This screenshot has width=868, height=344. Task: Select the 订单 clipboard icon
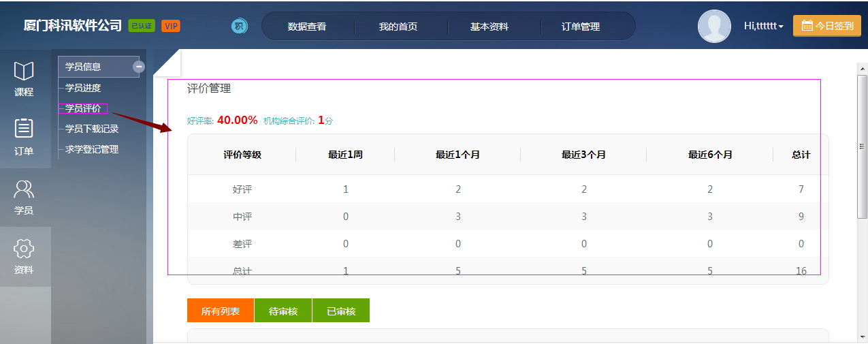coord(25,129)
